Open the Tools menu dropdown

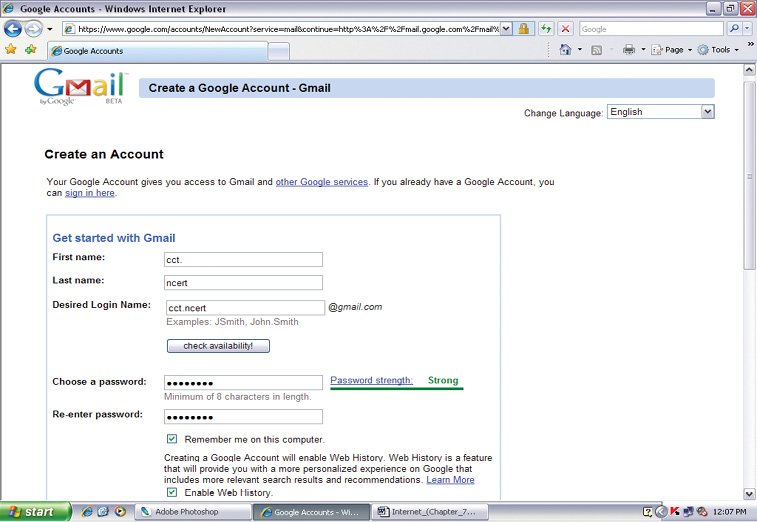tap(718, 50)
